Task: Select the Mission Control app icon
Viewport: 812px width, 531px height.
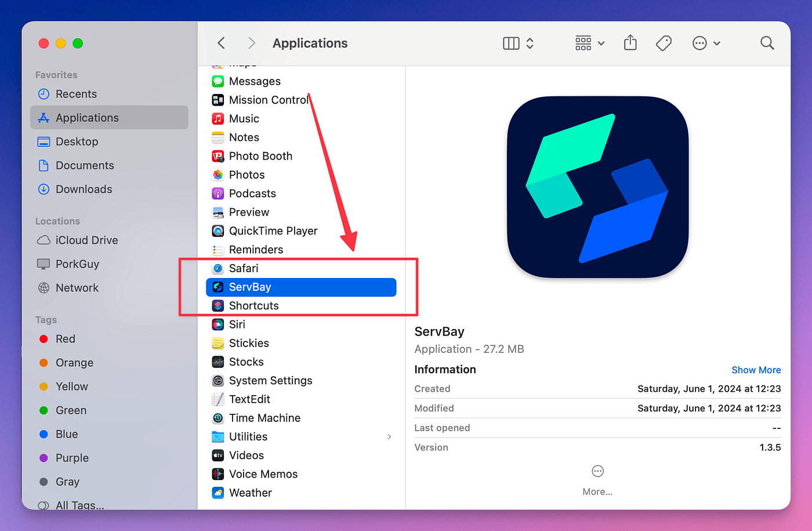Action: (218, 100)
